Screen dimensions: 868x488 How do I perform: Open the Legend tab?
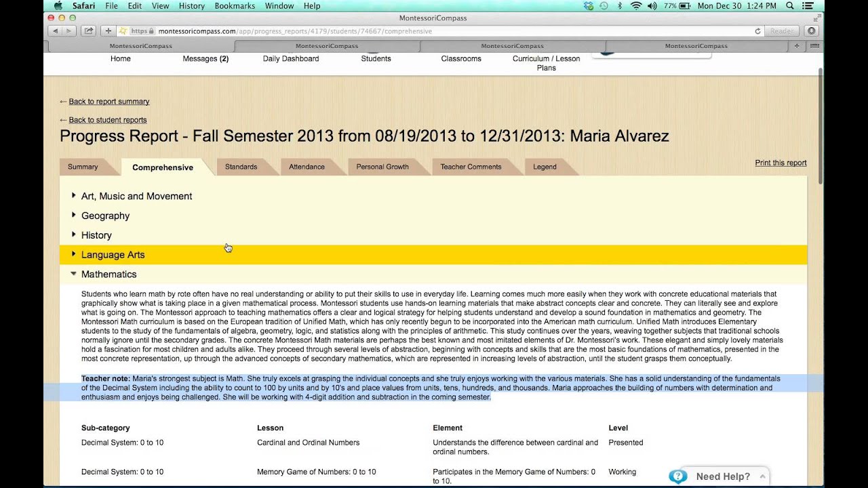(545, 167)
